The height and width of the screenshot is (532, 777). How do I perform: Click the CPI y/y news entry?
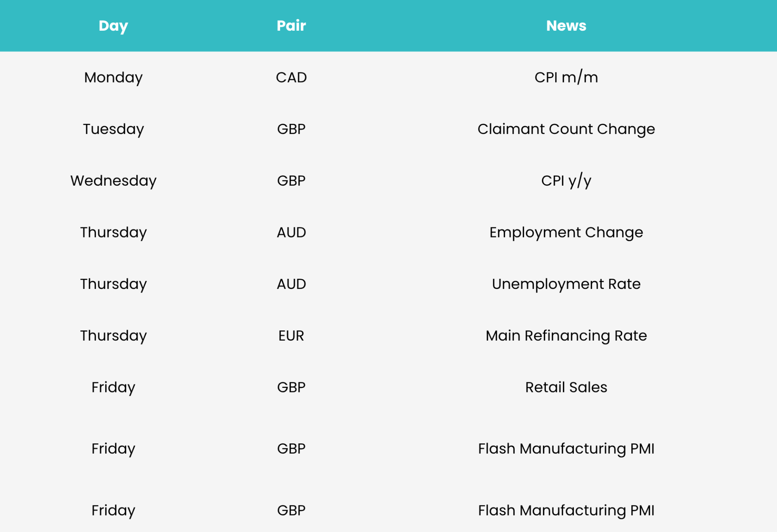pyautogui.click(x=566, y=180)
